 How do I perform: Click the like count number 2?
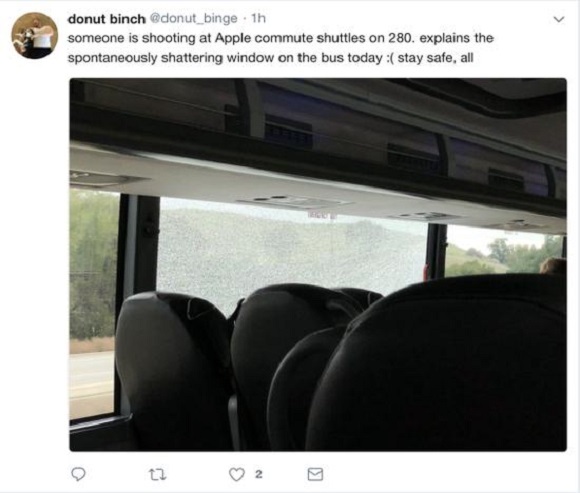tap(259, 474)
